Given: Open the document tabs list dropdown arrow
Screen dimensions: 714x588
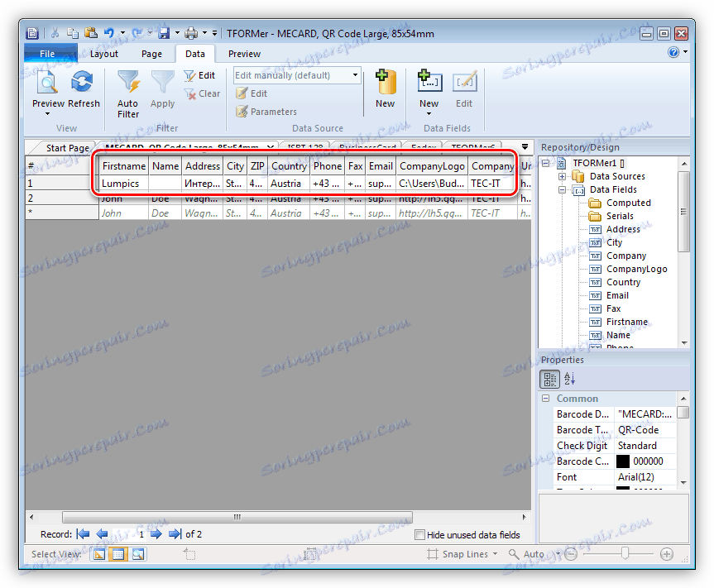Looking at the screenshot, I should [x=525, y=147].
